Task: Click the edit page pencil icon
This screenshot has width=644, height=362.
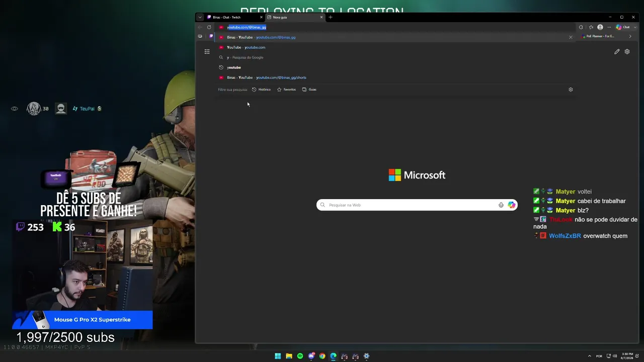Action: pyautogui.click(x=617, y=51)
